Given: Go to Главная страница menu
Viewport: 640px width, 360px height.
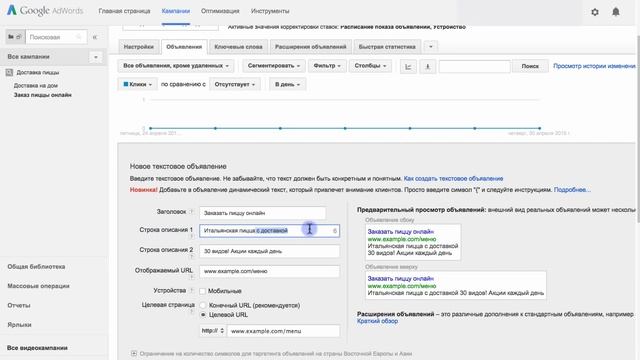Looking at the screenshot, I should (x=124, y=11).
